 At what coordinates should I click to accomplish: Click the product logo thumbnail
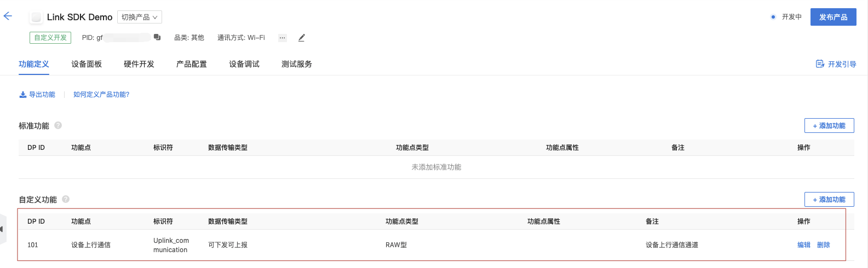coord(36,18)
